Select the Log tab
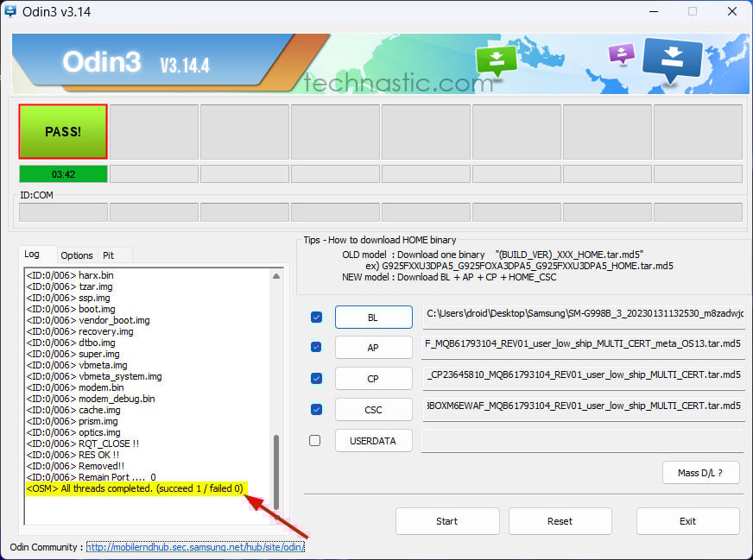Viewport: 753px width, 560px height. pyautogui.click(x=32, y=255)
